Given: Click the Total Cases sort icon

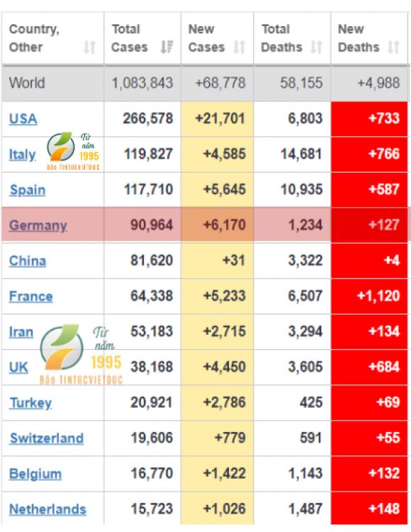Looking at the screenshot, I should 167,47.
